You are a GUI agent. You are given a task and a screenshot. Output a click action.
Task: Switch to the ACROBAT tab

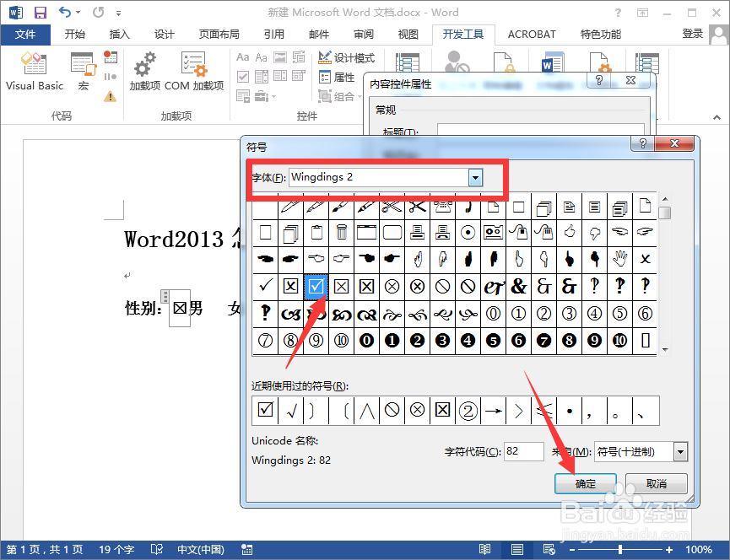pyautogui.click(x=532, y=35)
